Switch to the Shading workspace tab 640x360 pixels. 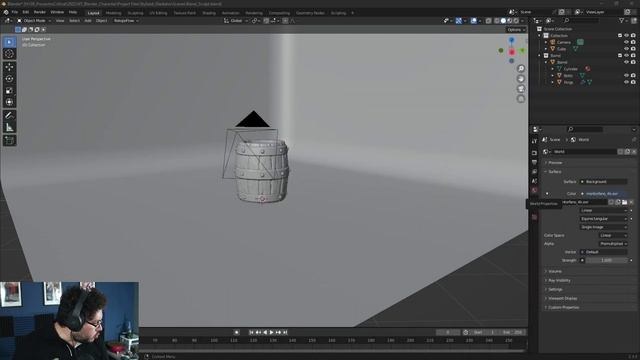pos(209,13)
